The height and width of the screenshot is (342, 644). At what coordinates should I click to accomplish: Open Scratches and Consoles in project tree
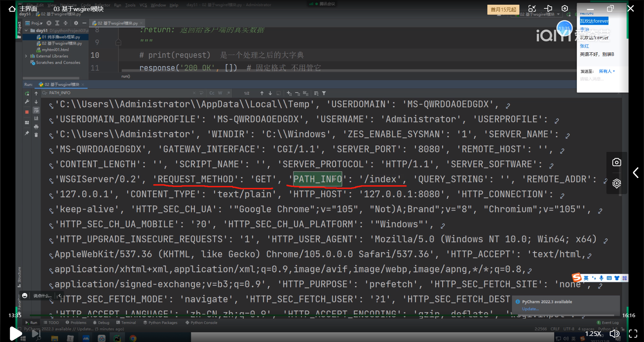coord(55,62)
